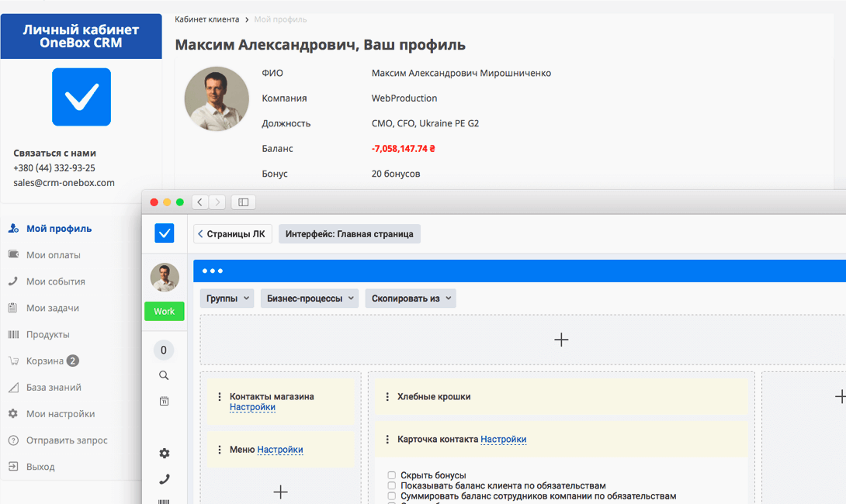Image resolution: width=846 pixels, height=504 pixels.
Task: Click the exit icon beside Выход
Action: tap(13, 466)
